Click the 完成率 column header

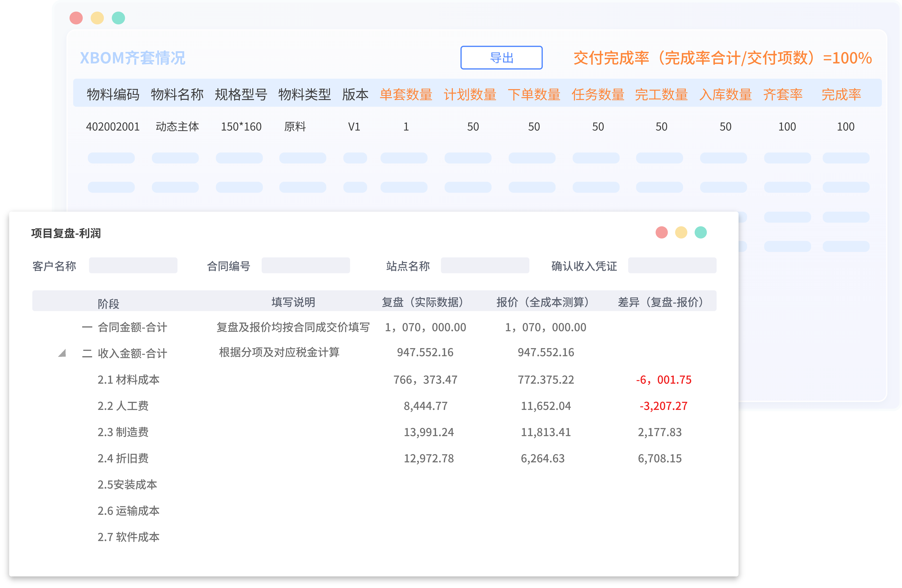841,94
